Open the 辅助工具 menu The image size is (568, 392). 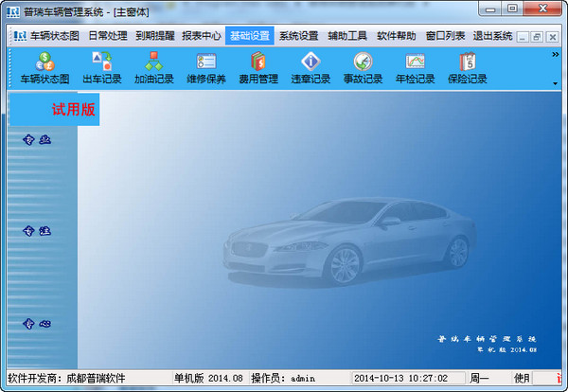347,36
